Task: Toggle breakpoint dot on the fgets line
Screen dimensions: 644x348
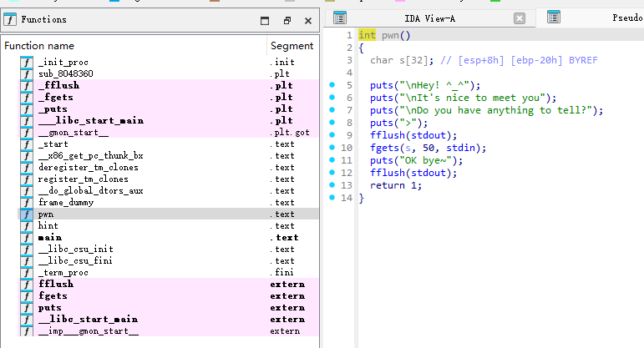Action: 332,148
